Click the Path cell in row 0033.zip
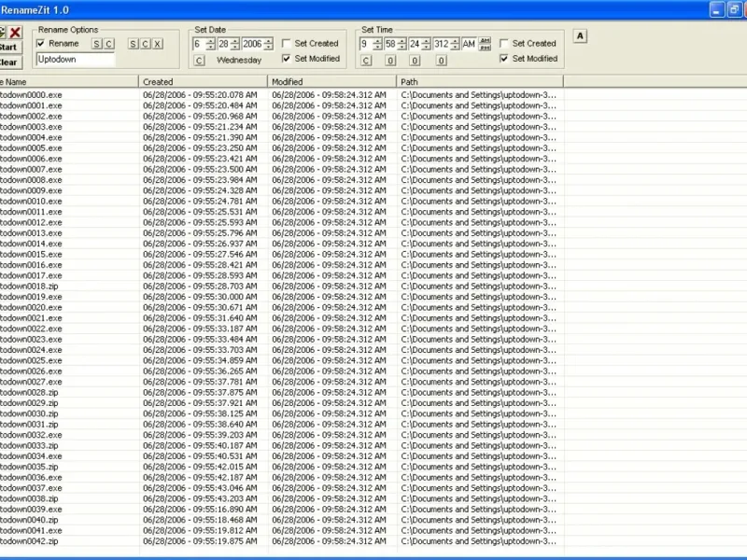 click(478, 445)
